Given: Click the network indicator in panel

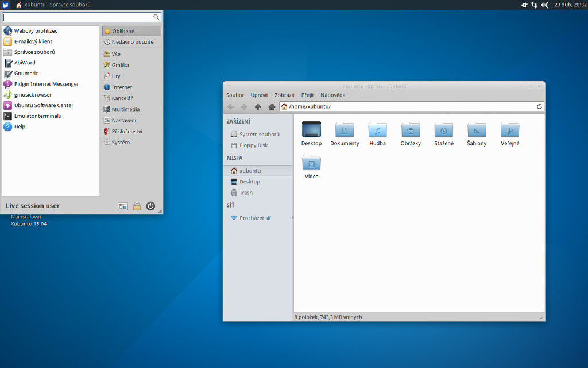Looking at the screenshot, I should pos(534,5).
